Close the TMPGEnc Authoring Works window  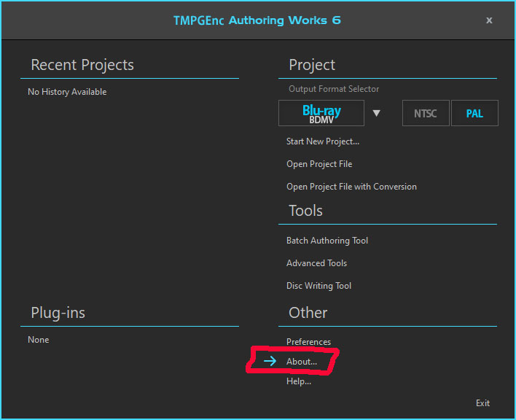point(489,20)
